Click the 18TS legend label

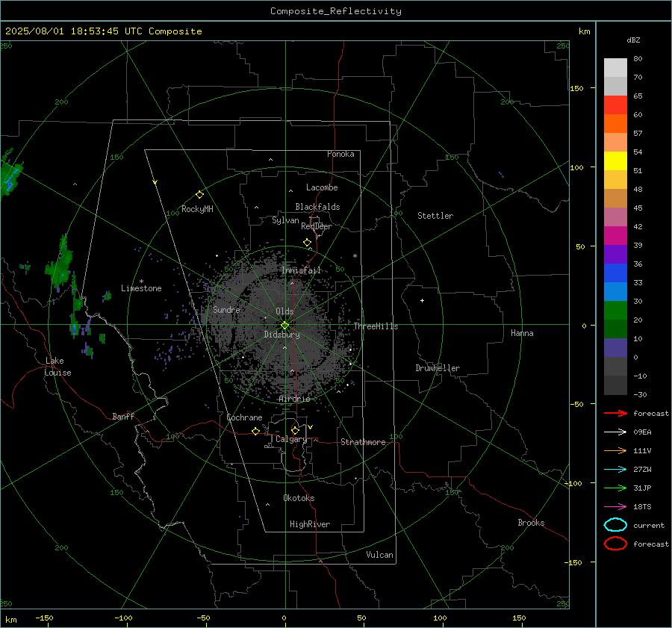(642, 507)
